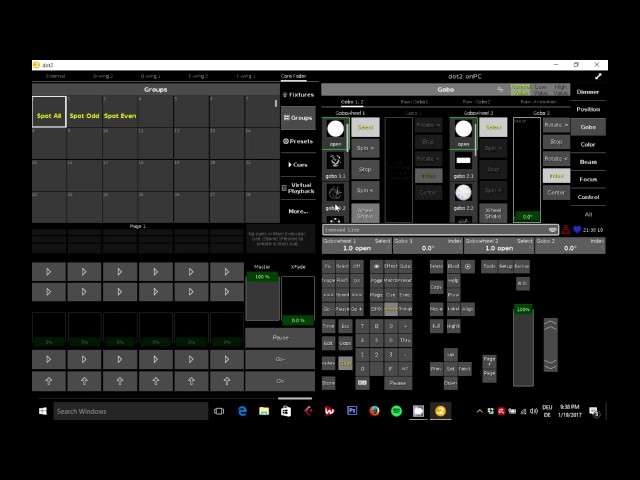The width and height of the screenshot is (640, 480).
Task: Click the pin icon in Gobo title bar
Action: click(x=500, y=89)
